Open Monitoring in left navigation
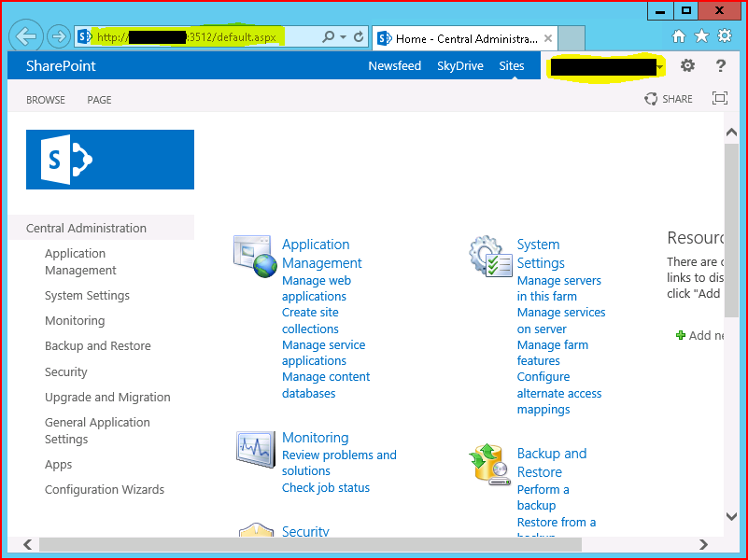 pos(75,320)
